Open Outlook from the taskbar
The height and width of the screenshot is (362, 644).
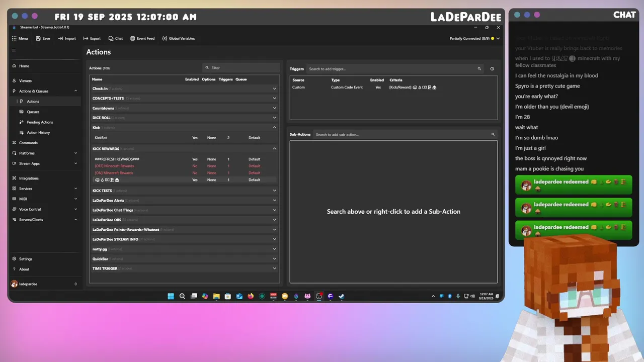[239, 296]
